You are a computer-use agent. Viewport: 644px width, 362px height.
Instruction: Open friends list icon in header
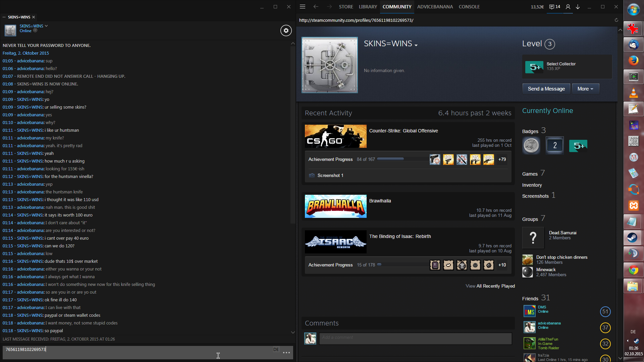pos(568,7)
